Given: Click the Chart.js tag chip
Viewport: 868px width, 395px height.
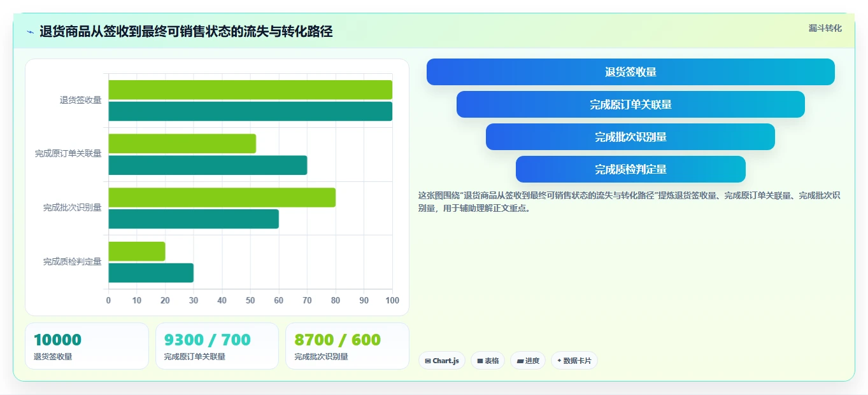Looking at the screenshot, I should point(442,361).
